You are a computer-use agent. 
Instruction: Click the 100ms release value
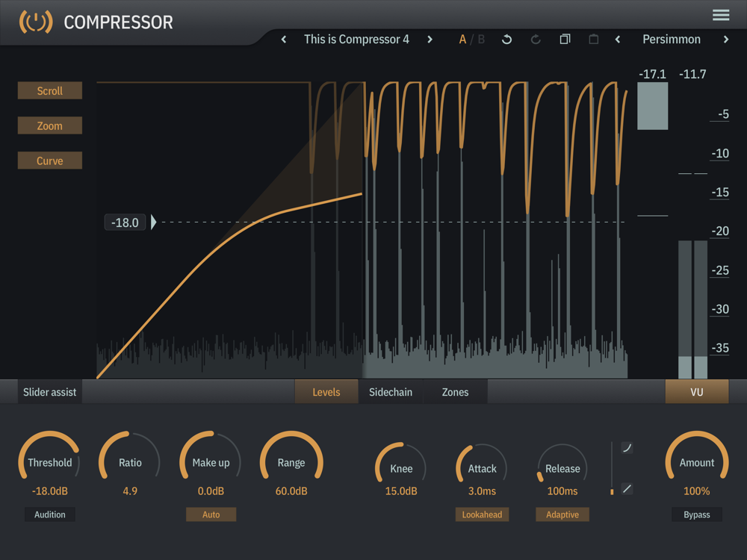click(x=562, y=491)
